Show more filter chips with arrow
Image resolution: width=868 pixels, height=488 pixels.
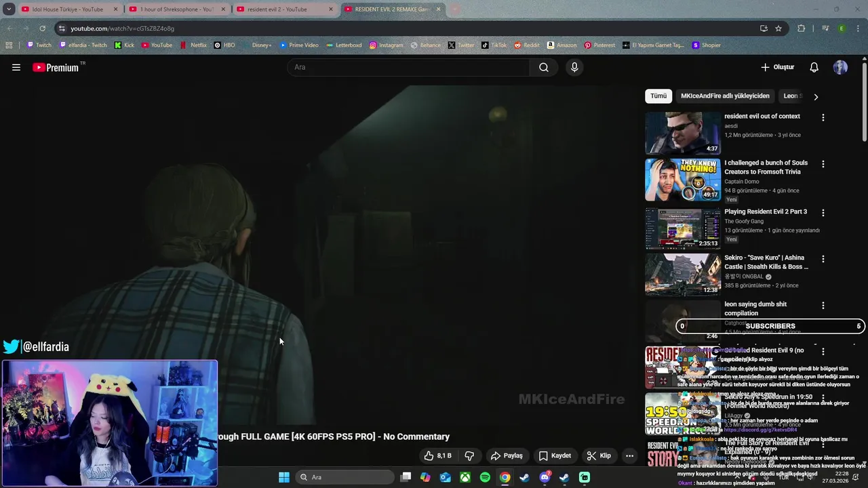[816, 97]
